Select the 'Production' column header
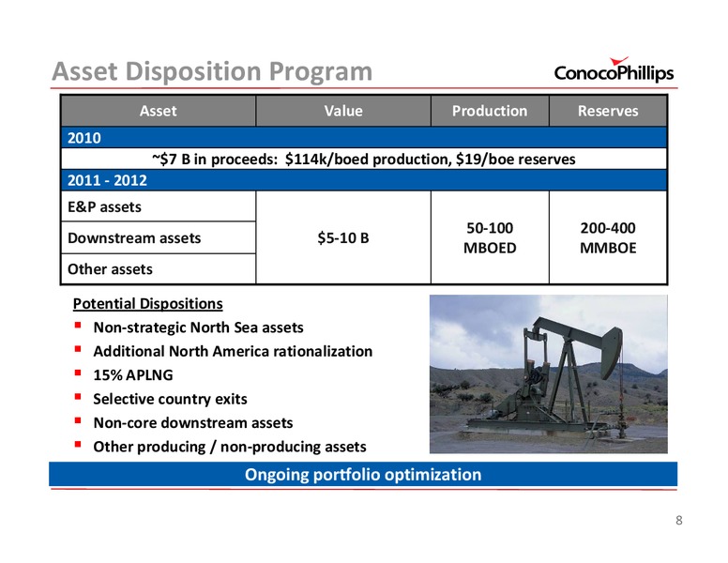 (x=490, y=111)
